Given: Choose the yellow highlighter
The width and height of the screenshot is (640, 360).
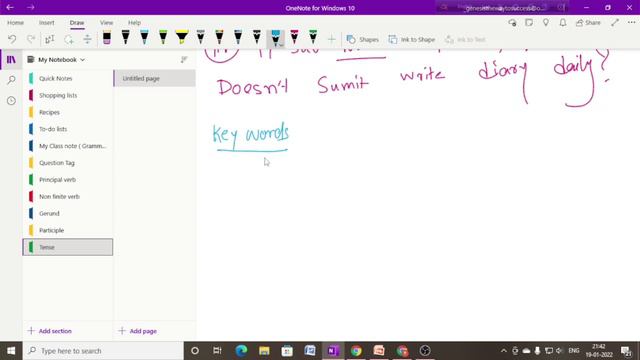Looking at the screenshot, I should (182, 38).
